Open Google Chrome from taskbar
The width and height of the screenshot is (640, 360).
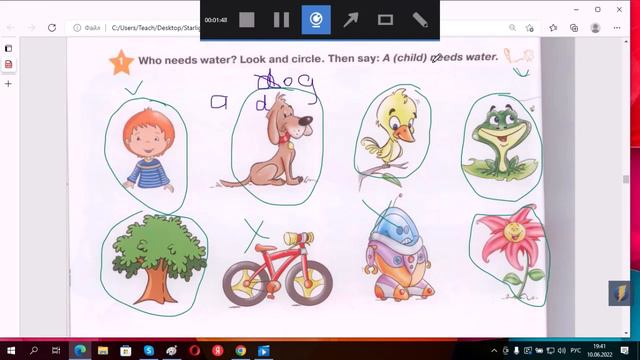pyautogui.click(x=241, y=351)
